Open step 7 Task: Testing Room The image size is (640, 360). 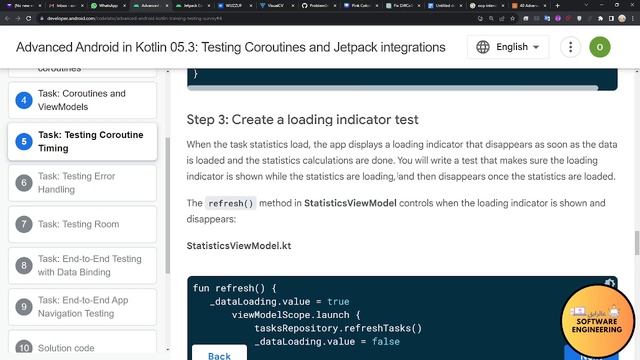tap(82, 224)
